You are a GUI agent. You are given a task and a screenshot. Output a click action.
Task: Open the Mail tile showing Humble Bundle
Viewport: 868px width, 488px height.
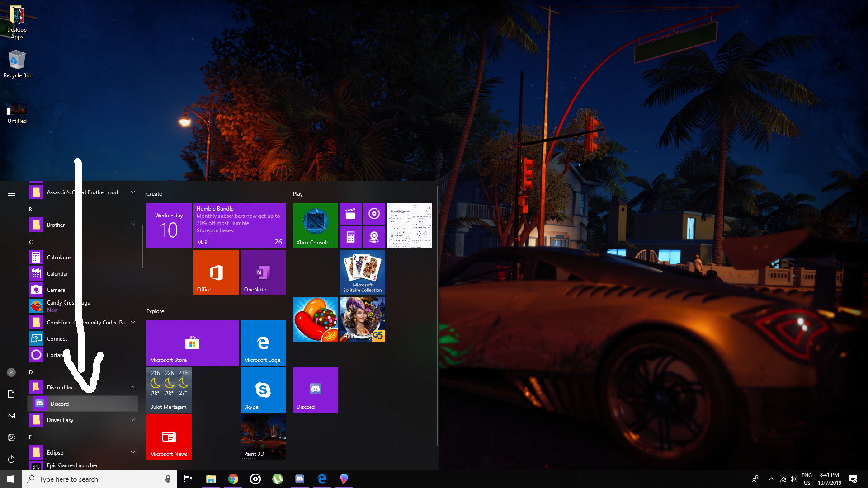[240, 225]
